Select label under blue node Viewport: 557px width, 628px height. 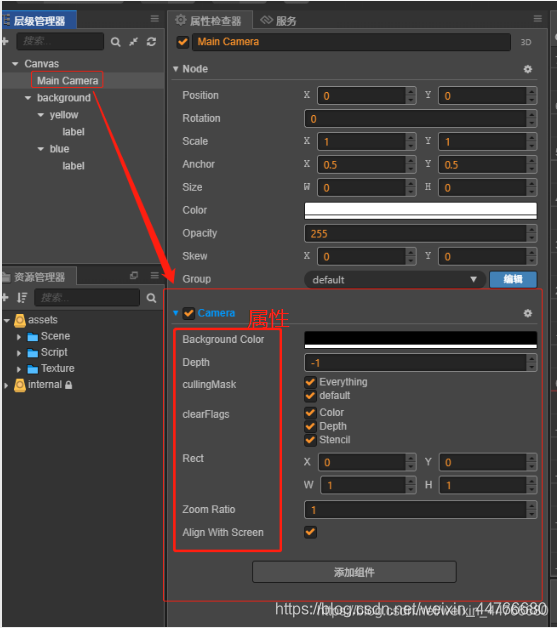[73, 166]
